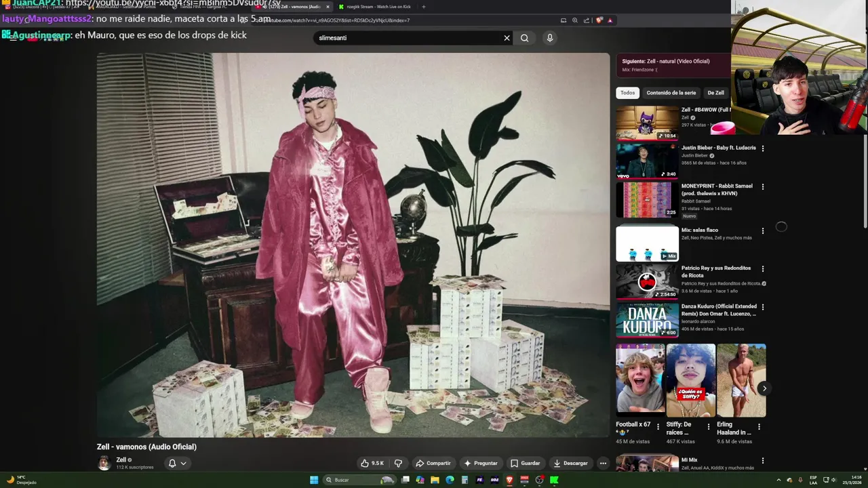Open Justin Bieber Baby video thumbnail

[x=647, y=161]
